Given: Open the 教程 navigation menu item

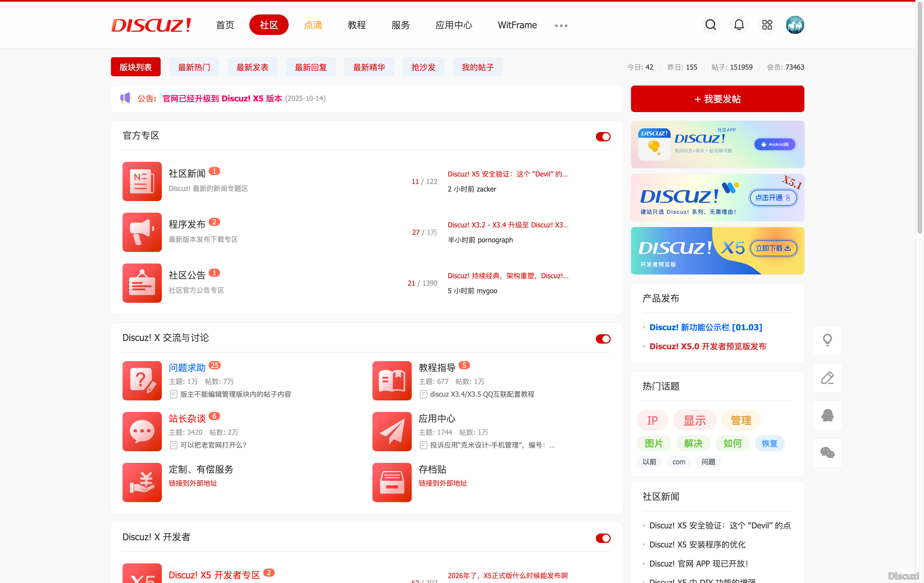Looking at the screenshot, I should pos(357,25).
